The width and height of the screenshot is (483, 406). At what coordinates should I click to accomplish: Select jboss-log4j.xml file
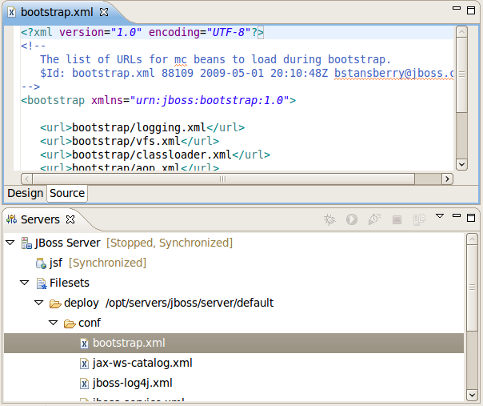(132, 383)
